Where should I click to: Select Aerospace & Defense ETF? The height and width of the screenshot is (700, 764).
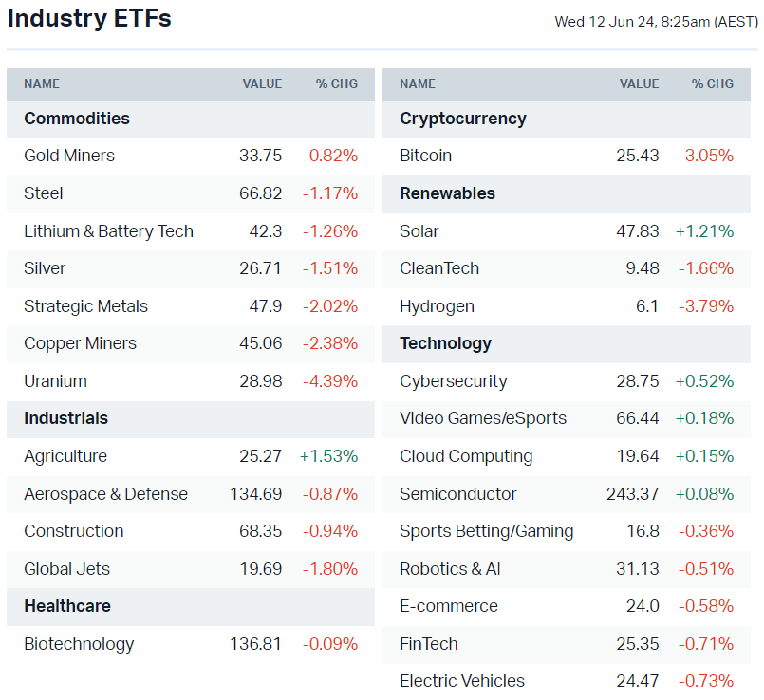coord(105,494)
